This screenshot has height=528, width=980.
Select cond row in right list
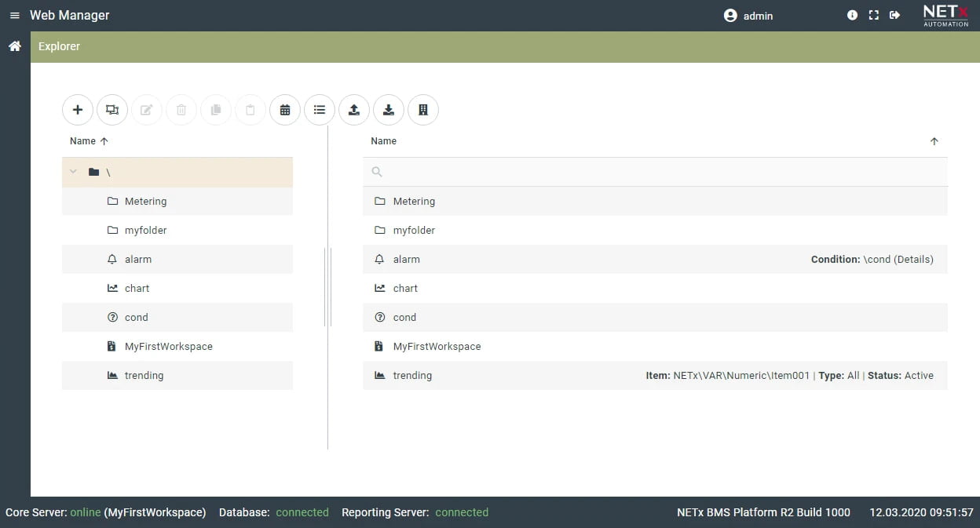655,317
